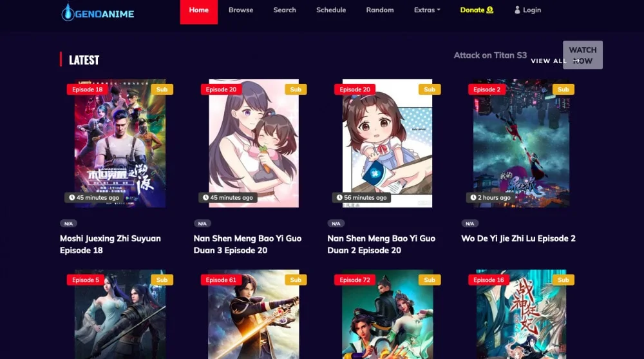Click the Attack on Titan S3 title
Image resolution: width=644 pixels, height=359 pixels.
490,55
